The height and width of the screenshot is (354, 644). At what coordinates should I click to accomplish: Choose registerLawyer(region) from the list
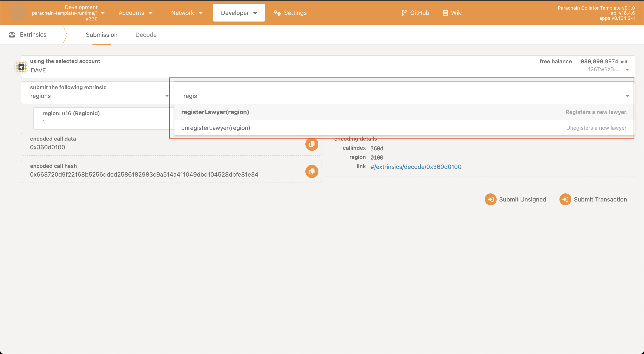[215, 112]
